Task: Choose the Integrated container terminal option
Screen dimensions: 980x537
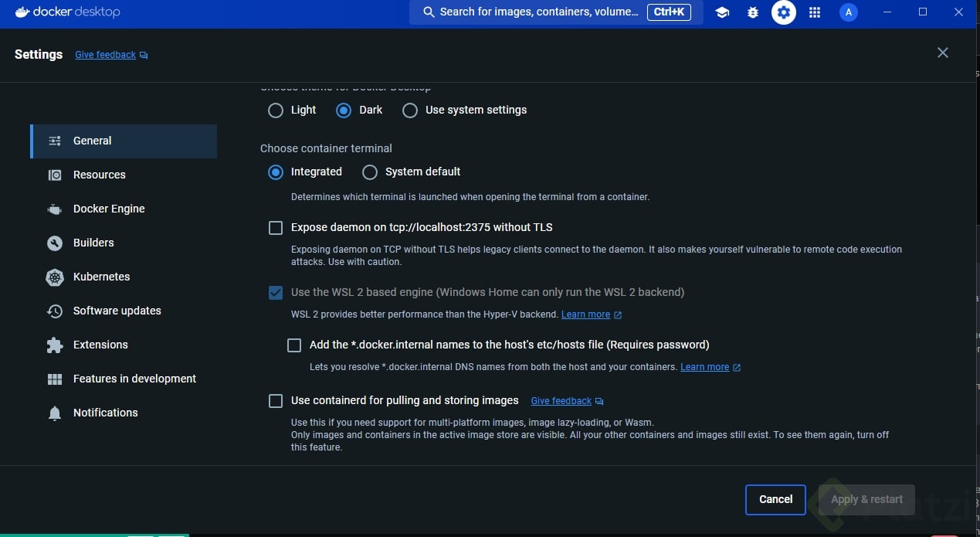Action: [276, 172]
